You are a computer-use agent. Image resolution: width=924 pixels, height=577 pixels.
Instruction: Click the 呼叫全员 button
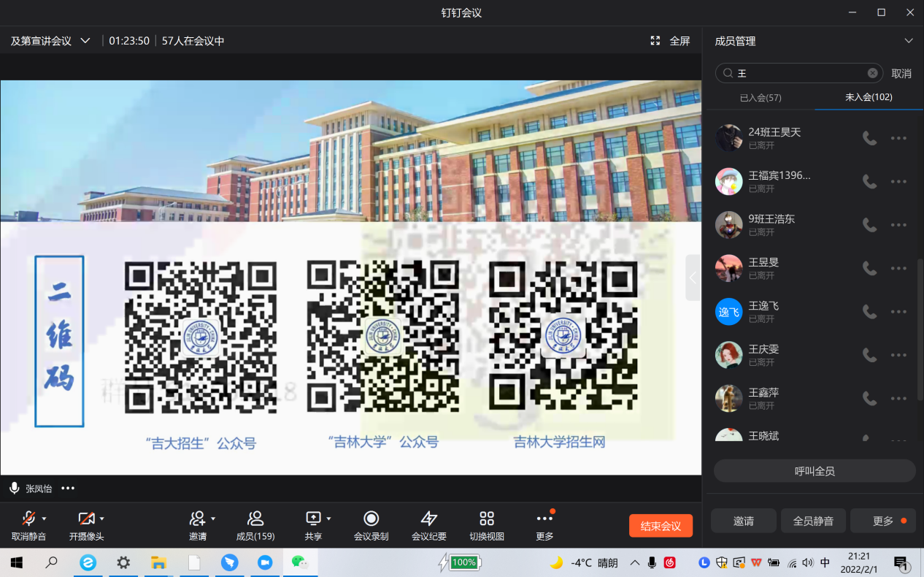(x=814, y=471)
